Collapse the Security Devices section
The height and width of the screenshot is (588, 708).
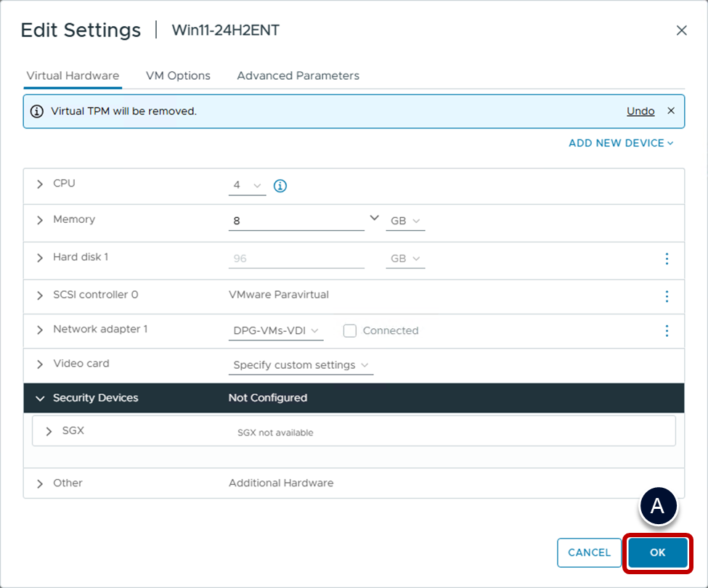(x=40, y=399)
